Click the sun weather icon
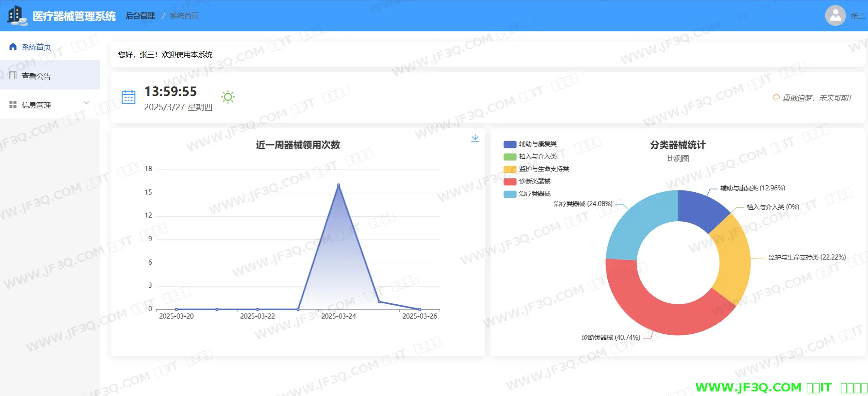 [227, 97]
